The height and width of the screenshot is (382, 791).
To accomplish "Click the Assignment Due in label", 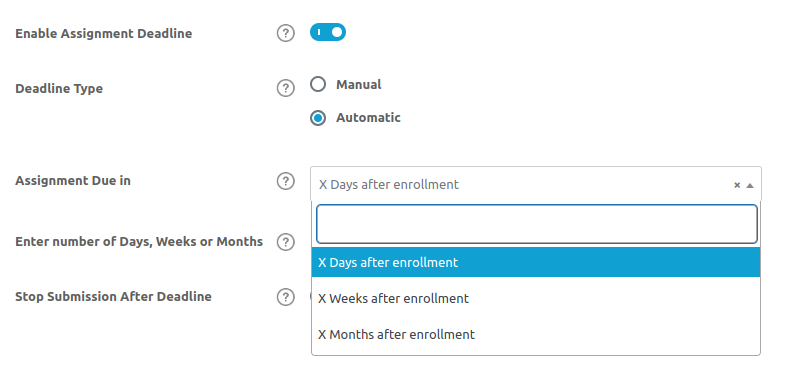I will [x=73, y=181].
